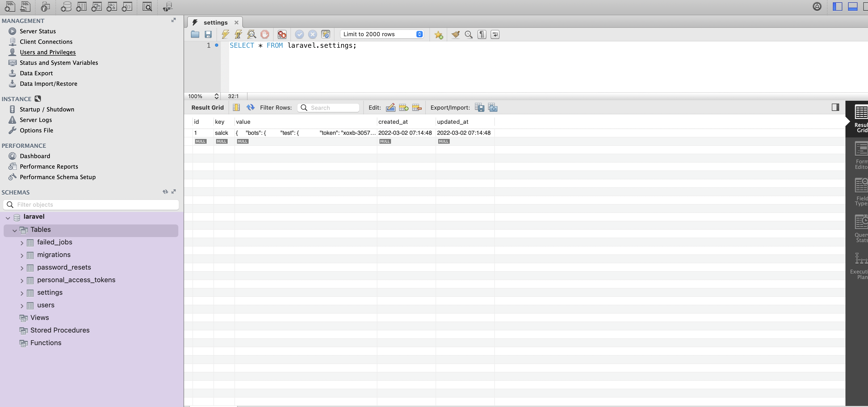Click the Filter Rows search field
The width and height of the screenshot is (868, 407).
[x=333, y=108]
